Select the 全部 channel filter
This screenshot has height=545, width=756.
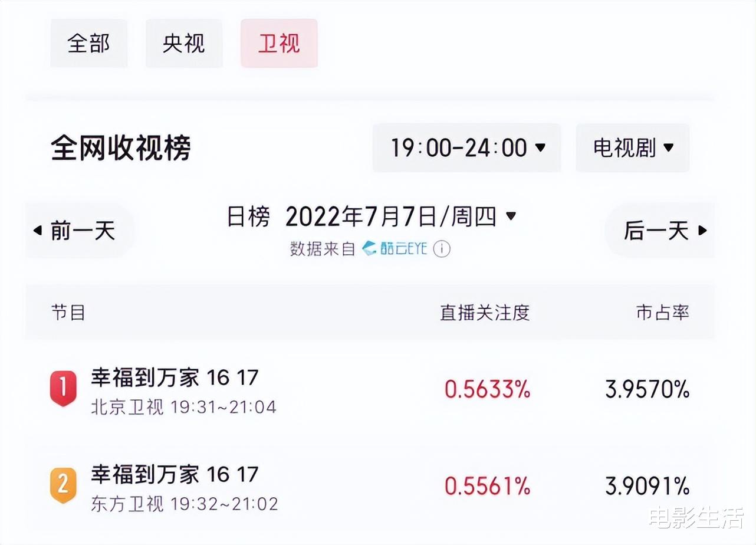point(89,44)
